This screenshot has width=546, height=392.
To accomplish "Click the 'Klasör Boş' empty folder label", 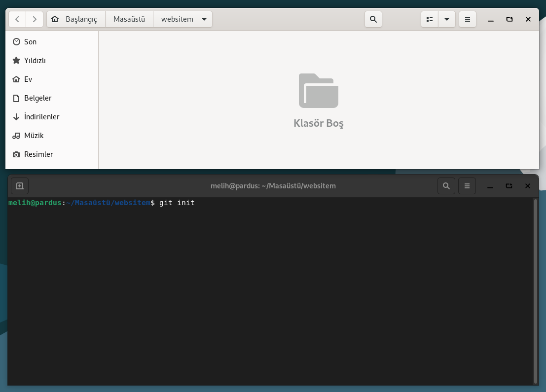I will coord(319,123).
